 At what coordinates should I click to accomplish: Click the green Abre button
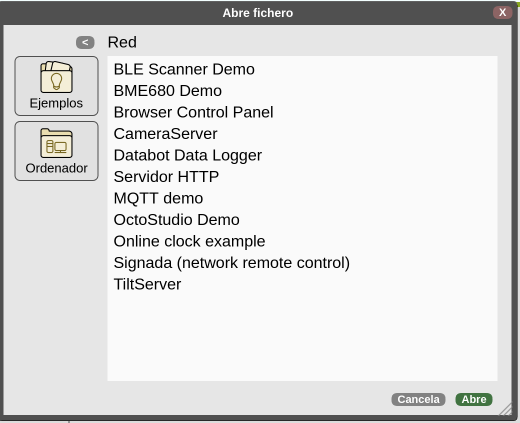[x=474, y=399]
